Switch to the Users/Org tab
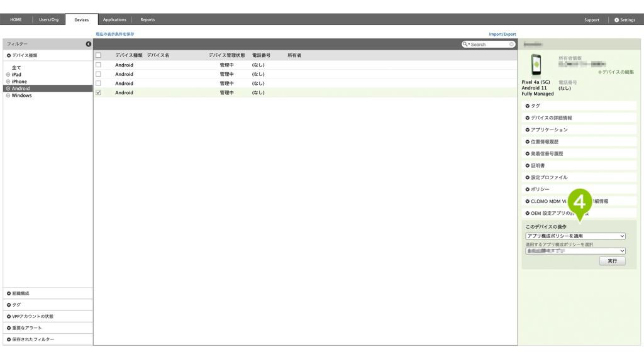Screen dimensions: 644x362 click(49, 19)
